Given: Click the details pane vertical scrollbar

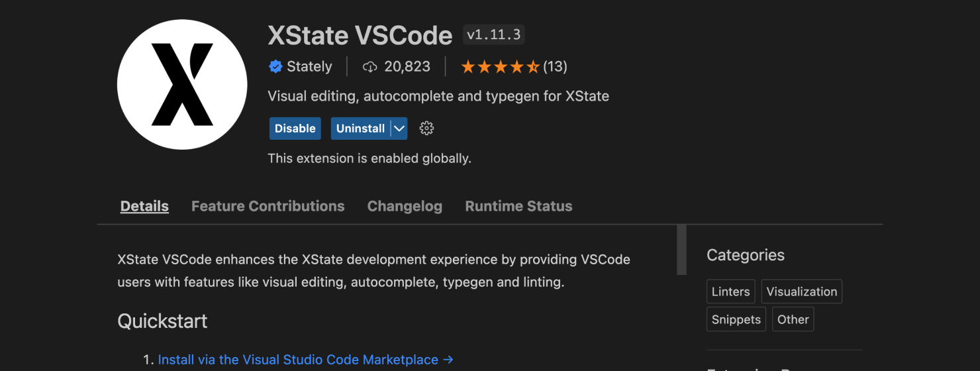Looking at the screenshot, I should click(681, 250).
